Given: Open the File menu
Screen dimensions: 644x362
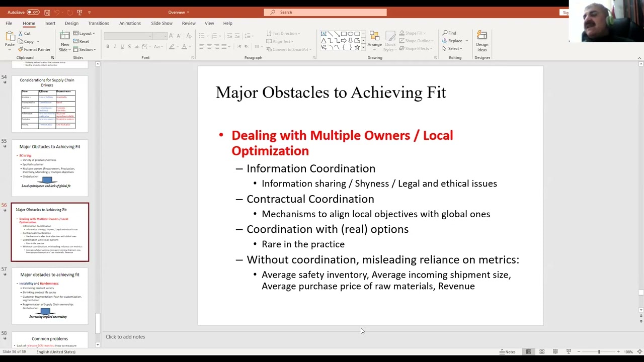Looking at the screenshot, I should click(9, 23).
